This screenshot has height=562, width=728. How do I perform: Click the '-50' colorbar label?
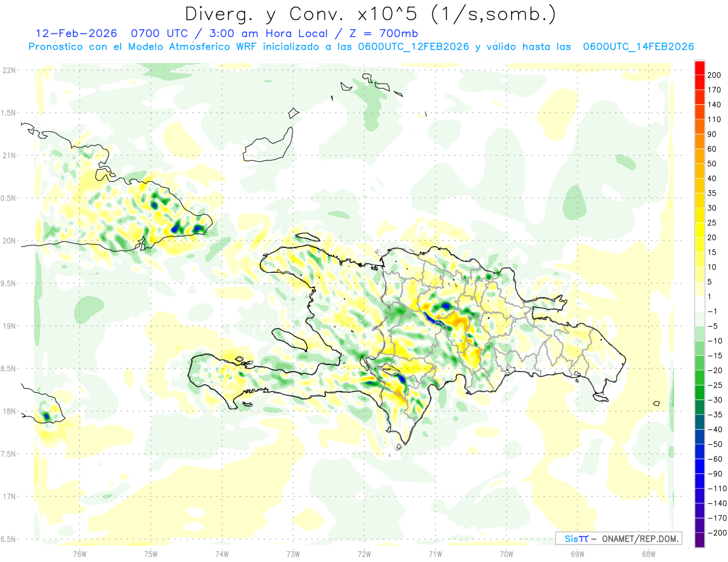pos(714,444)
